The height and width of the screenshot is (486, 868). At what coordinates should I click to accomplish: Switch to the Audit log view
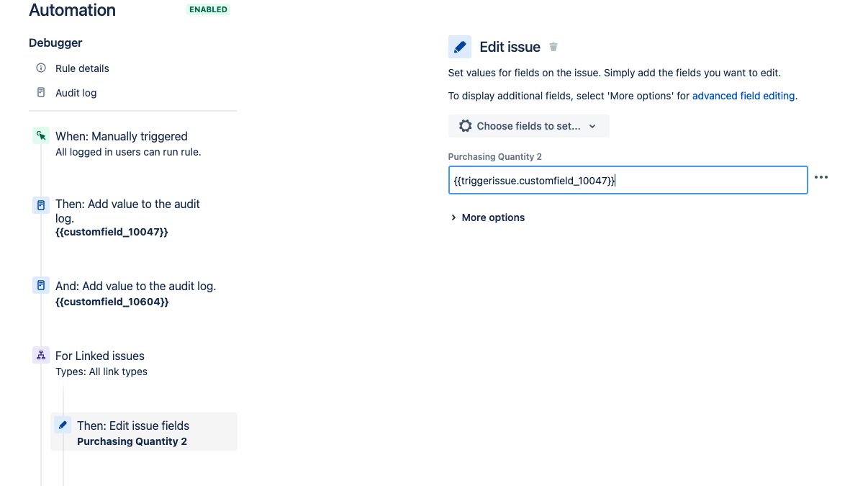[77, 92]
